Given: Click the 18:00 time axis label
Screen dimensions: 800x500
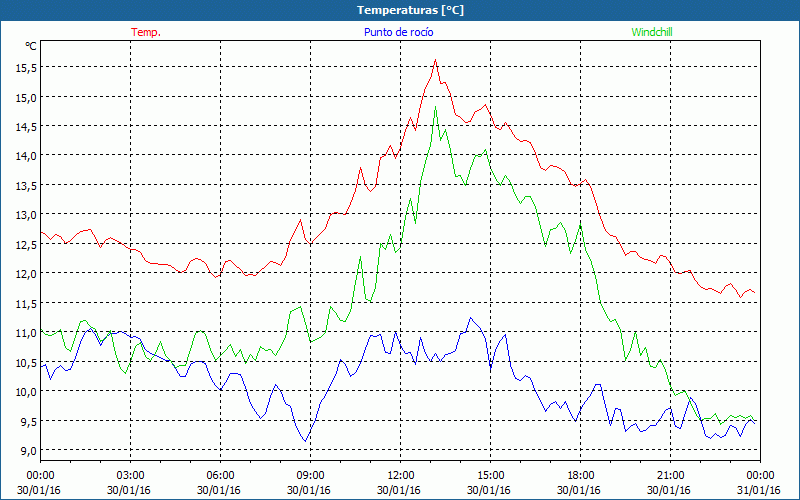Looking at the screenshot, I should [581, 476].
